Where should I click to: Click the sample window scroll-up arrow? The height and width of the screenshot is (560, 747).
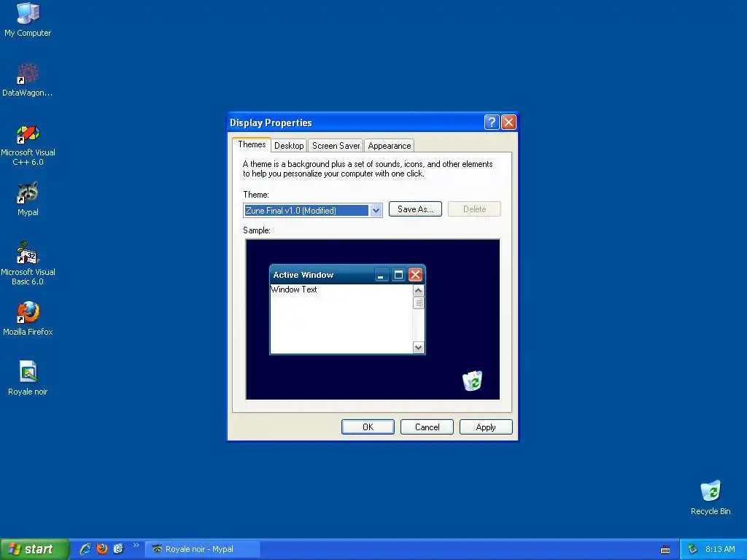click(418, 290)
